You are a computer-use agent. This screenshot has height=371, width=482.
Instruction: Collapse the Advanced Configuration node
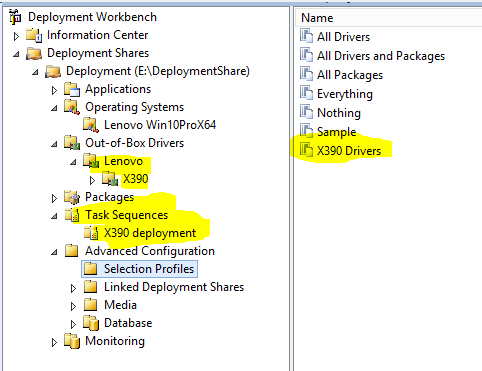54,252
